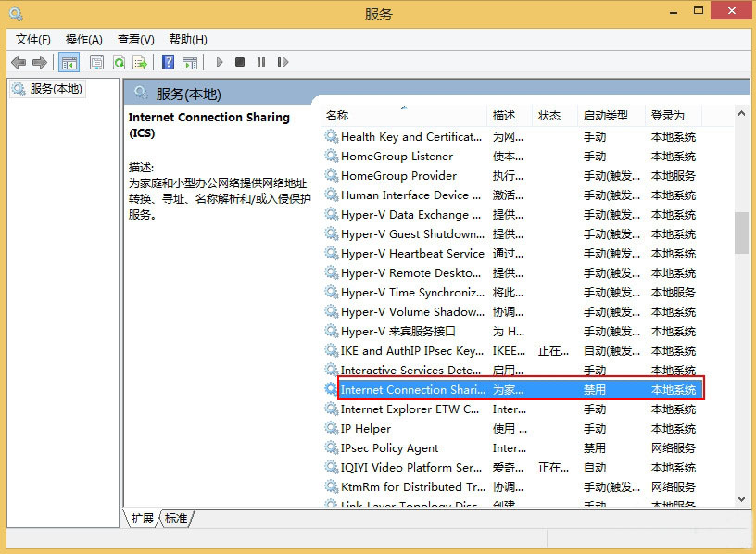Toggle the console tree pane visibility

point(69,62)
